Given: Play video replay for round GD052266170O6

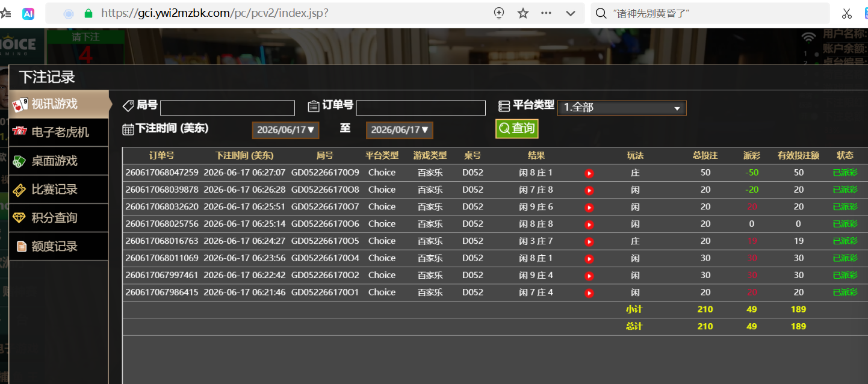Looking at the screenshot, I should coord(589,225).
